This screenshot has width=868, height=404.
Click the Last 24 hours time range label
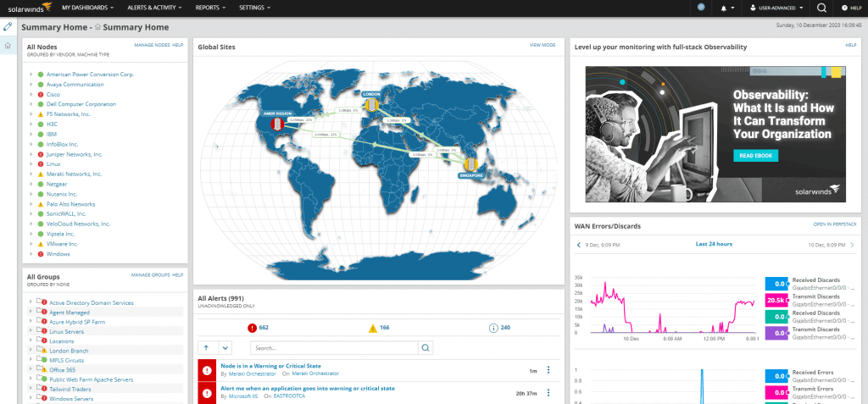[x=714, y=244]
